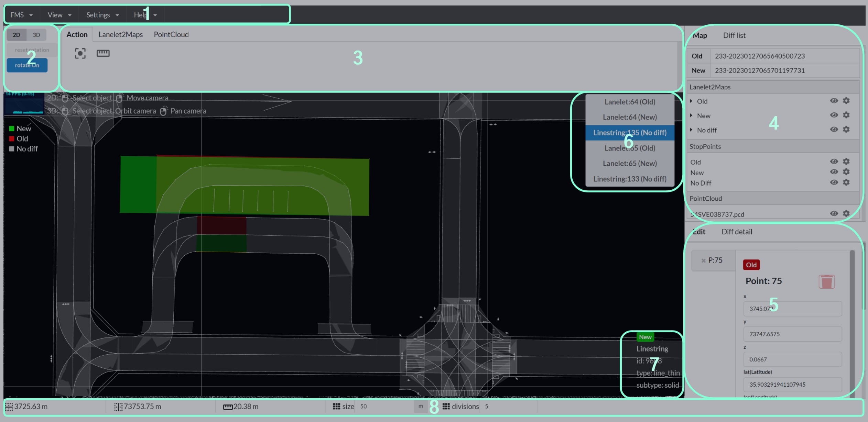Image resolution: width=868 pixels, height=422 pixels.
Task: Switch view to 3D mode
Action: [36, 35]
